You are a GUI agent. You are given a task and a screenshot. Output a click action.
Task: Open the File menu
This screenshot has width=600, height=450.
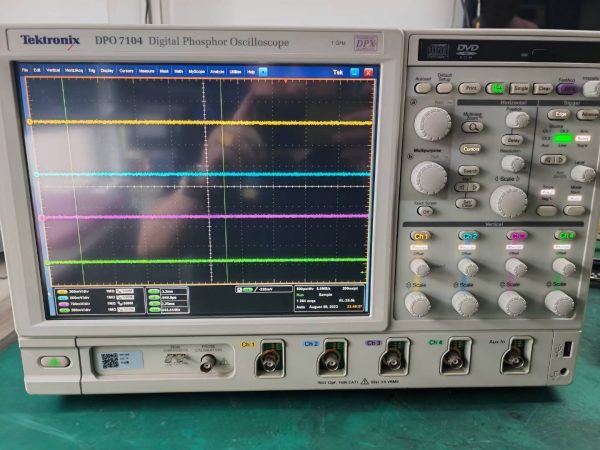25,70
